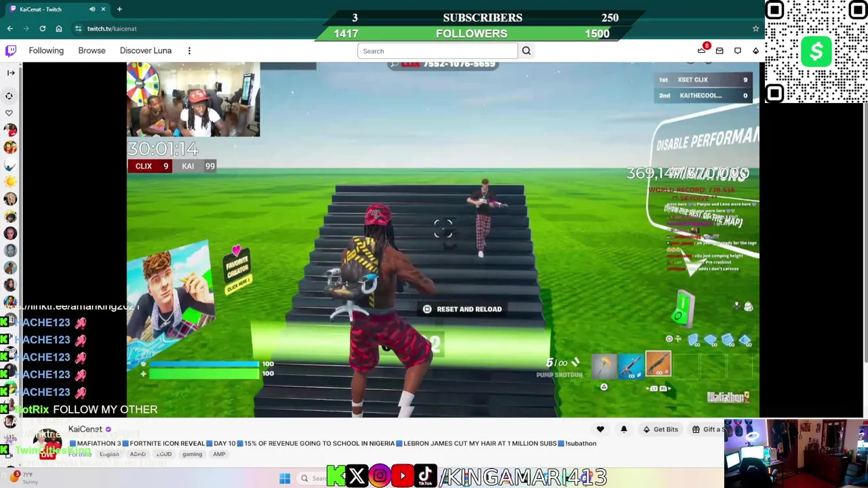Image resolution: width=868 pixels, height=488 pixels.
Task: Open a new browser tab
Action: tap(119, 9)
